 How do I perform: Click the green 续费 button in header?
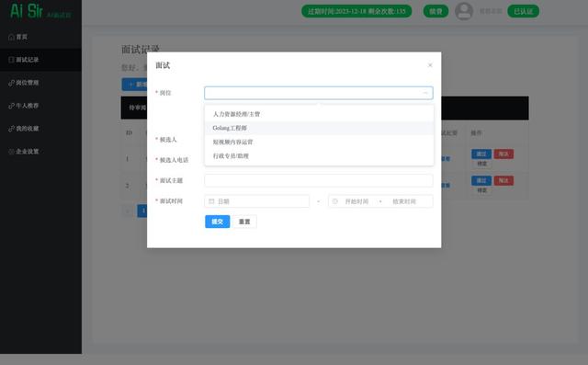point(435,11)
